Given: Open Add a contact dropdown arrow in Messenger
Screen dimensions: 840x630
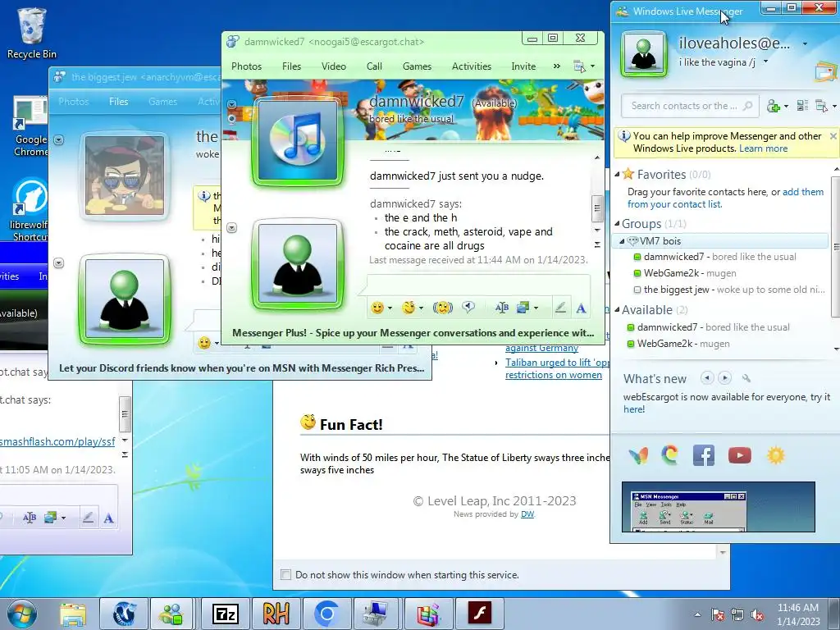Looking at the screenshot, I should [786, 106].
